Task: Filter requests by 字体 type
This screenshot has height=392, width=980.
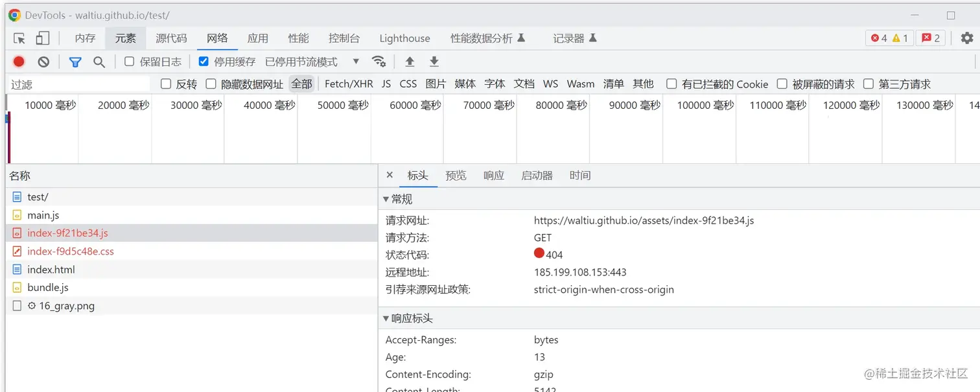Action: 495,84
